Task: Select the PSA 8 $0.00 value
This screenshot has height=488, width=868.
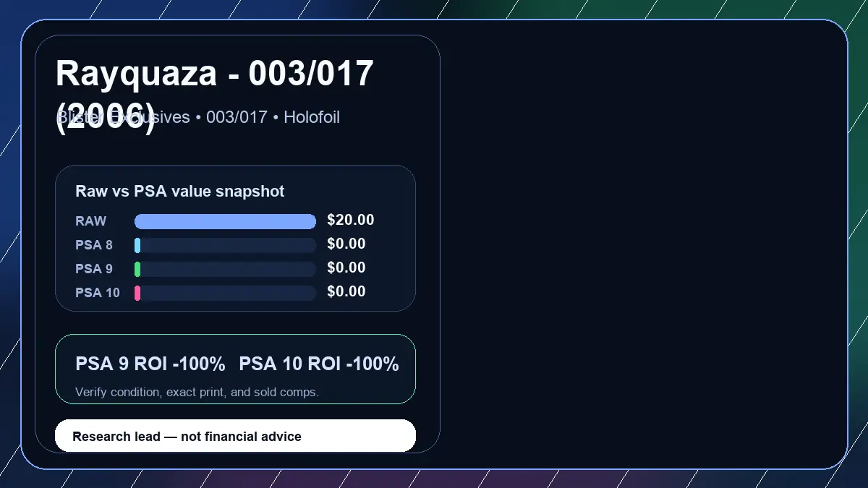Action: (x=346, y=244)
